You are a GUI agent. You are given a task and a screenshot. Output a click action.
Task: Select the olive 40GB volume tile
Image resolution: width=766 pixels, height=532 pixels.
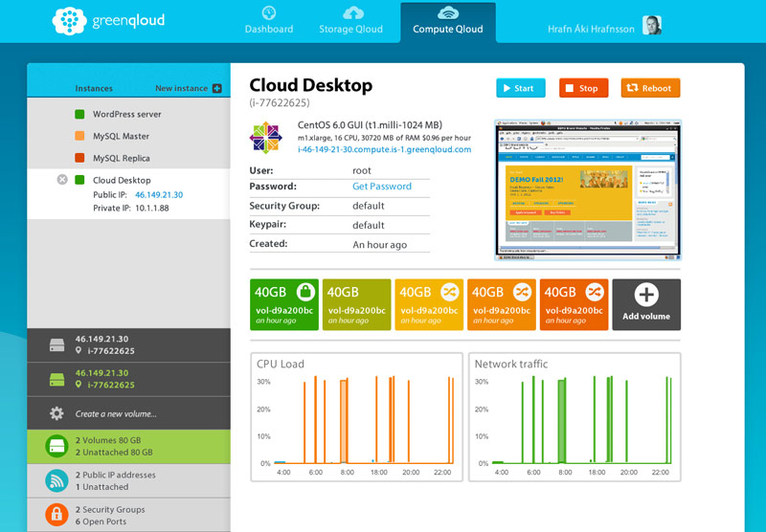[356, 304]
